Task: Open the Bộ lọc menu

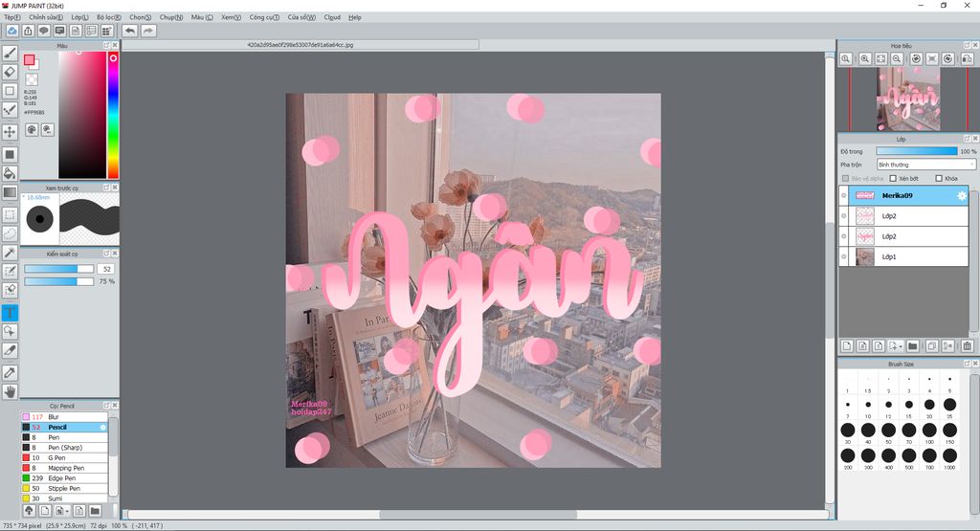Action: (x=109, y=17)
